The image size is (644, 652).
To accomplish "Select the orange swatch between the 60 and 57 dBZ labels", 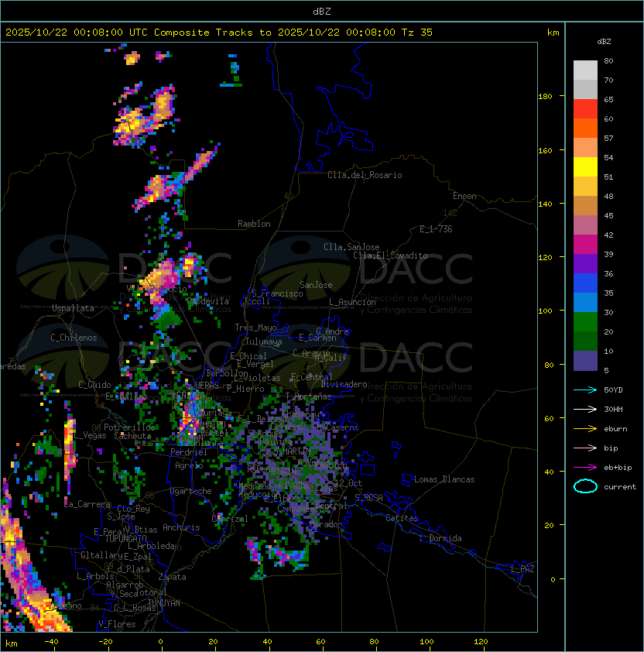I will (x=585, y=128).
